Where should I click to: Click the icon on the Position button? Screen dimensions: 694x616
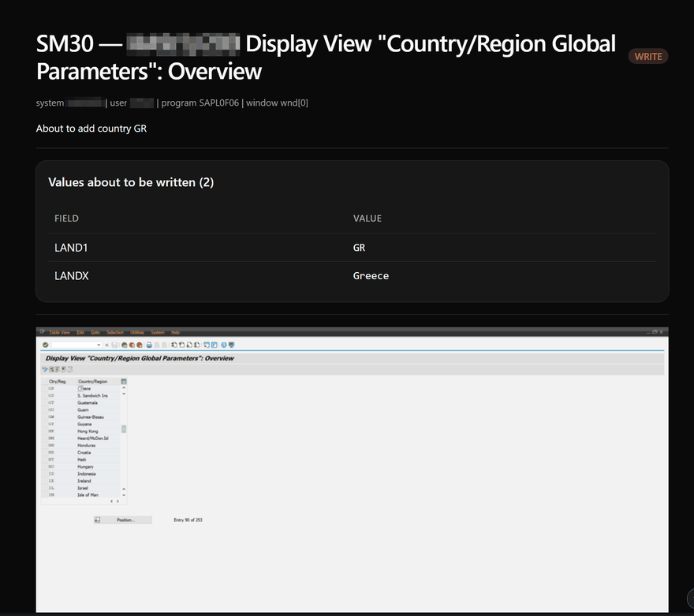pos(97,520)
